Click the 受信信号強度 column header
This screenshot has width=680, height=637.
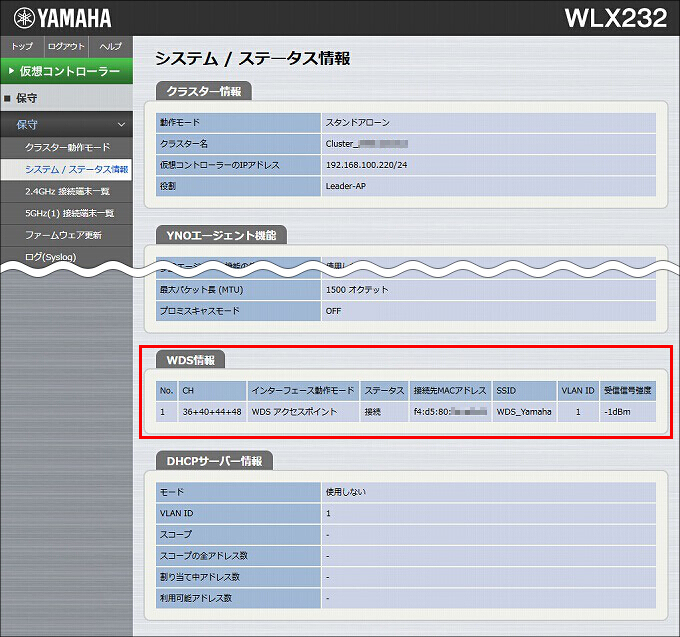[x=628, y=391]
